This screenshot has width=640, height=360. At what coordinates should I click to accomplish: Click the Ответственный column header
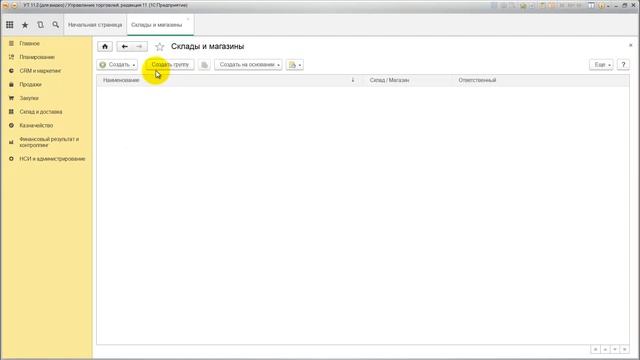477,80
